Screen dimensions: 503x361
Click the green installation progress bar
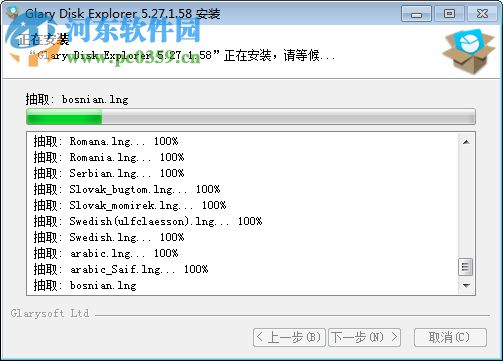tap(251, 117)
